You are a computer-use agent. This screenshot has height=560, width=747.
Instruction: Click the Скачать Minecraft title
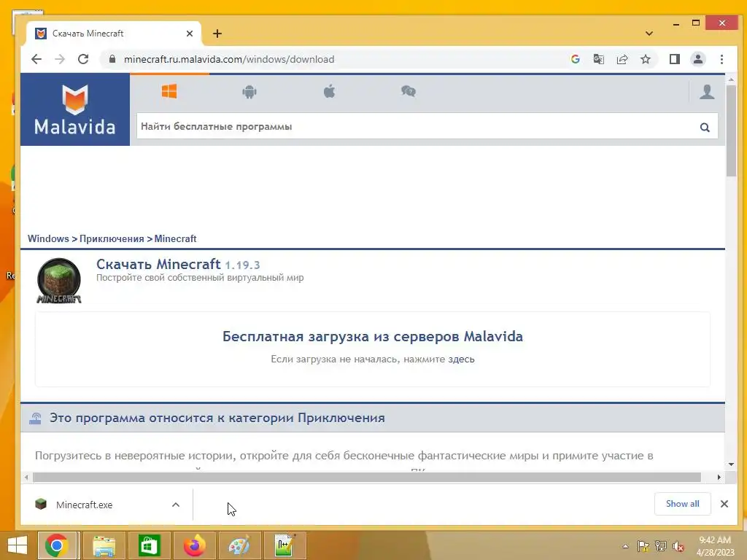coord(158,264)
